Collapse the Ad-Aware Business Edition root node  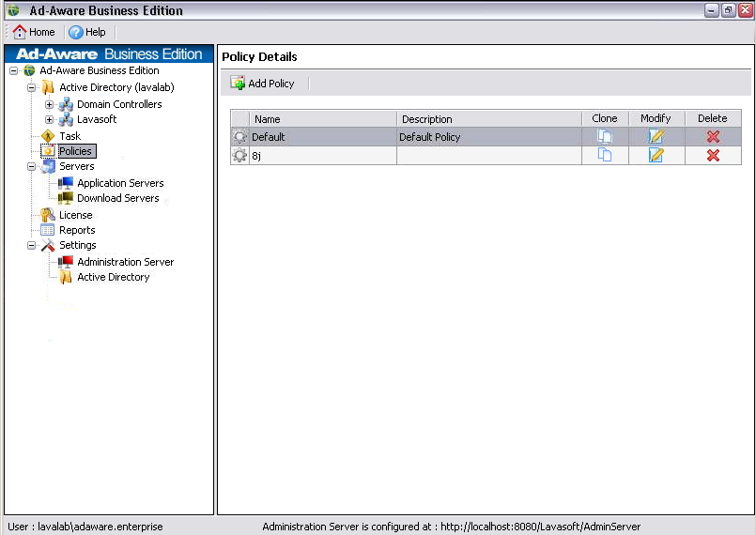[14, 70]
